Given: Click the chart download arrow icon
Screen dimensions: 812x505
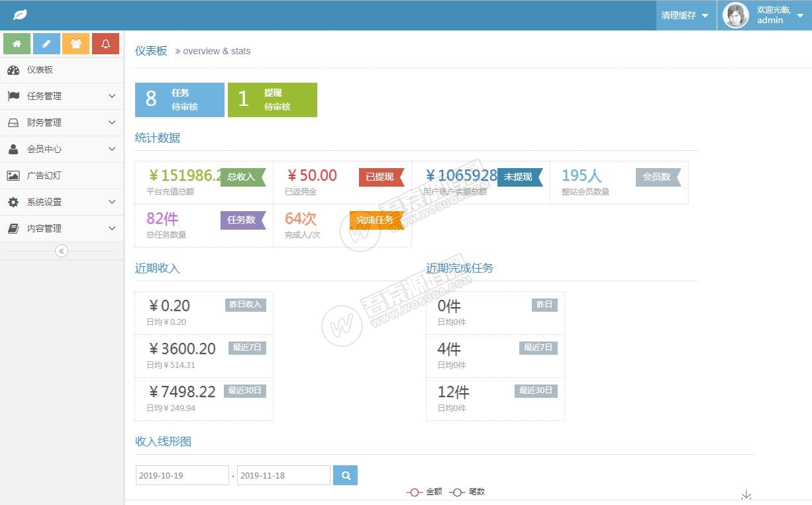Looking at the screenshot, I should point(746,495).
